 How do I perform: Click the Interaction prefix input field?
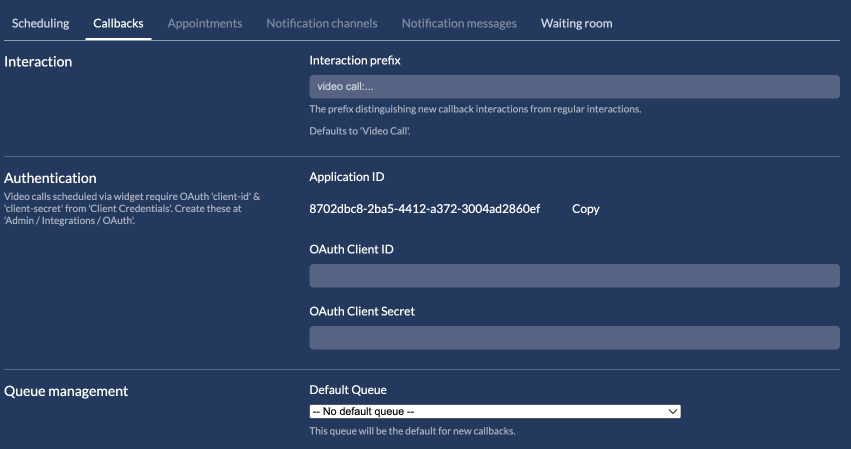[x=574, y=87]
